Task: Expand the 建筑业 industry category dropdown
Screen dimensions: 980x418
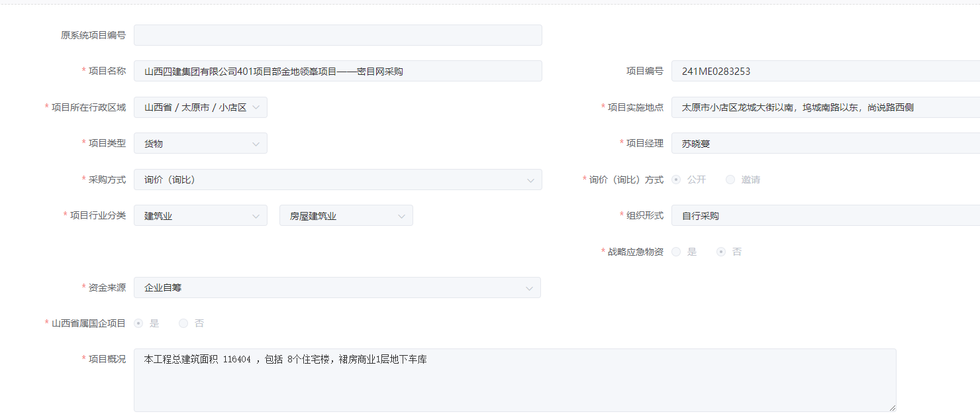Action: (x=201, y=215)
